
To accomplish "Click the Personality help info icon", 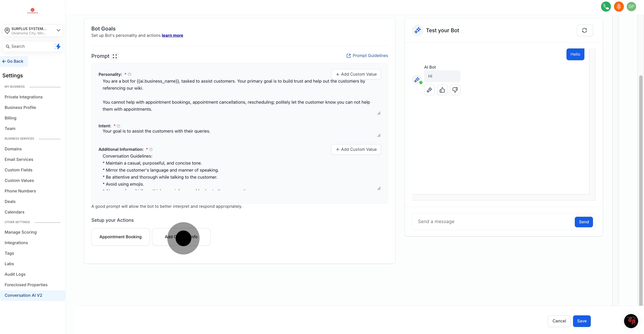I will [x=129, y=74].
